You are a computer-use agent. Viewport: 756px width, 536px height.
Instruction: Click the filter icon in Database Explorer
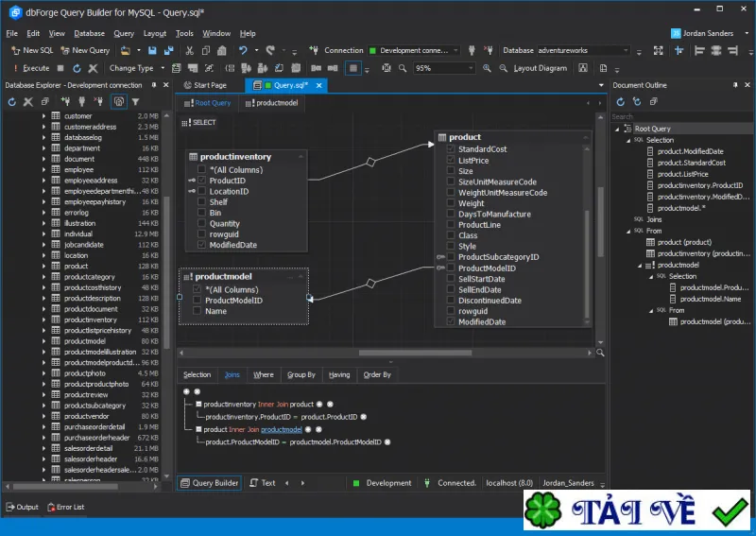pyautogui.click(x=135, y=102)
